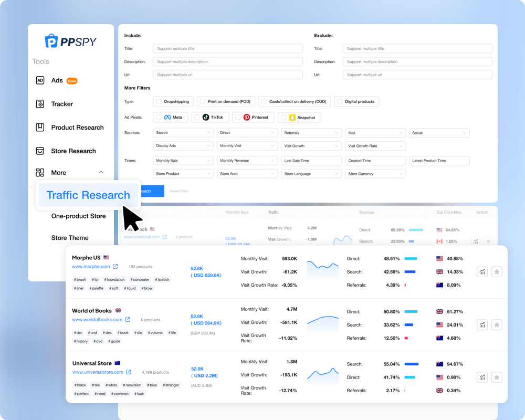Open the Monthly Visit dropdown
Image resolution: width=525 pixels, height=420 pixels.
pos(247,146)
